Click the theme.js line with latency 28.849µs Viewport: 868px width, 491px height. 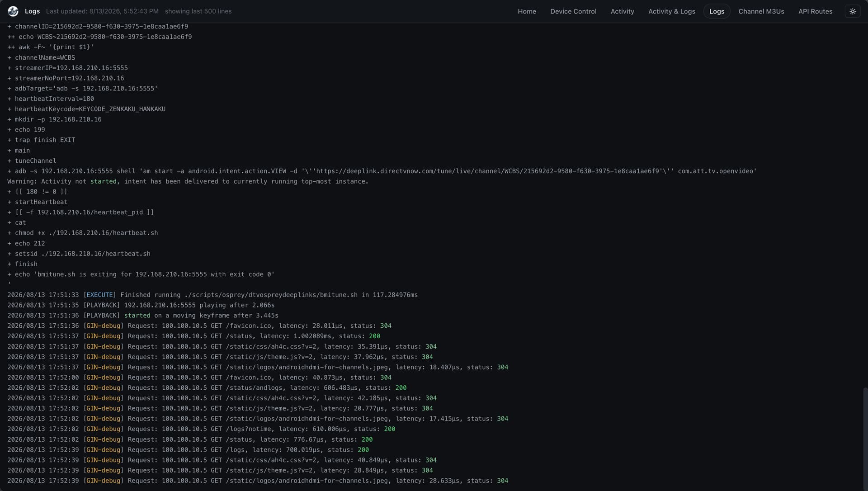point(220,471)
